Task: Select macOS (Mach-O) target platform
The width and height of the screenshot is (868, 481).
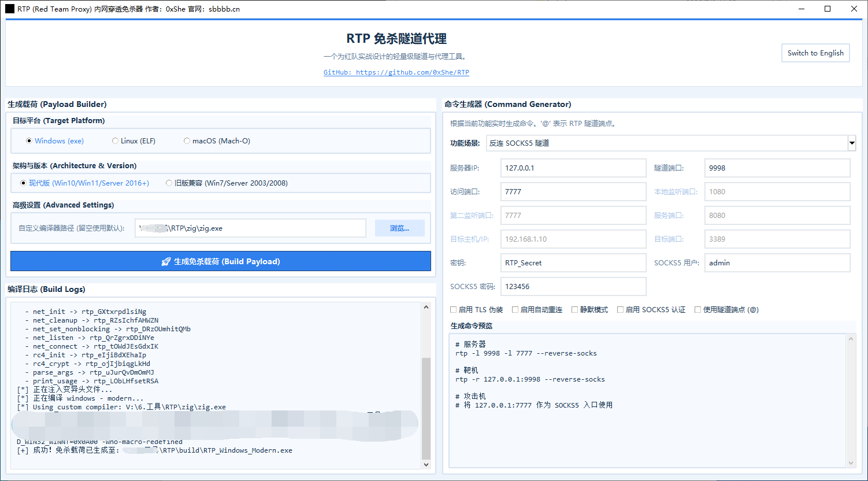Action: [x=217, y=141]
